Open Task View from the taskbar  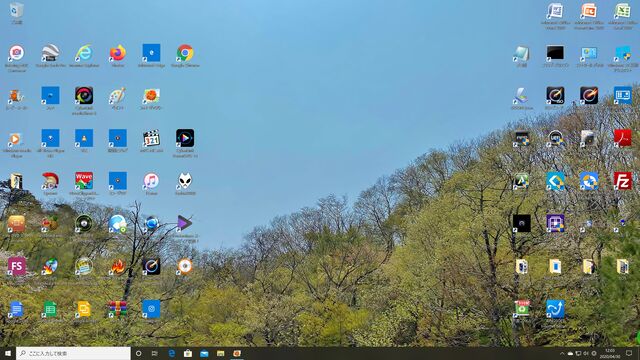pos(155,353)
